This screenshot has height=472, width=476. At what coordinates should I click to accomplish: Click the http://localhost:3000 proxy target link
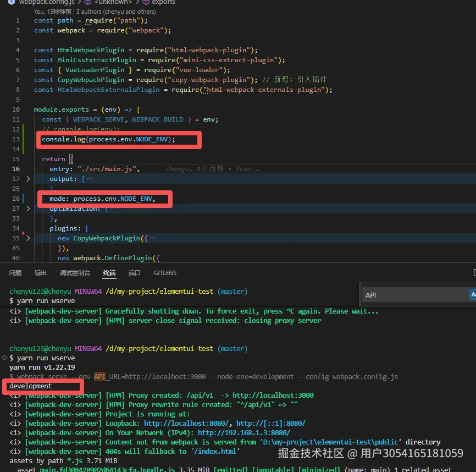273,395
